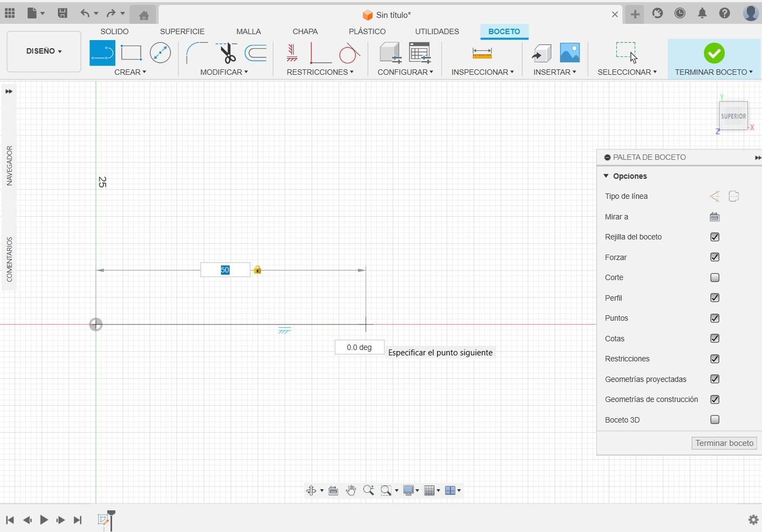
Task: Open the notifications bell
Action: (x=702, y=14)
